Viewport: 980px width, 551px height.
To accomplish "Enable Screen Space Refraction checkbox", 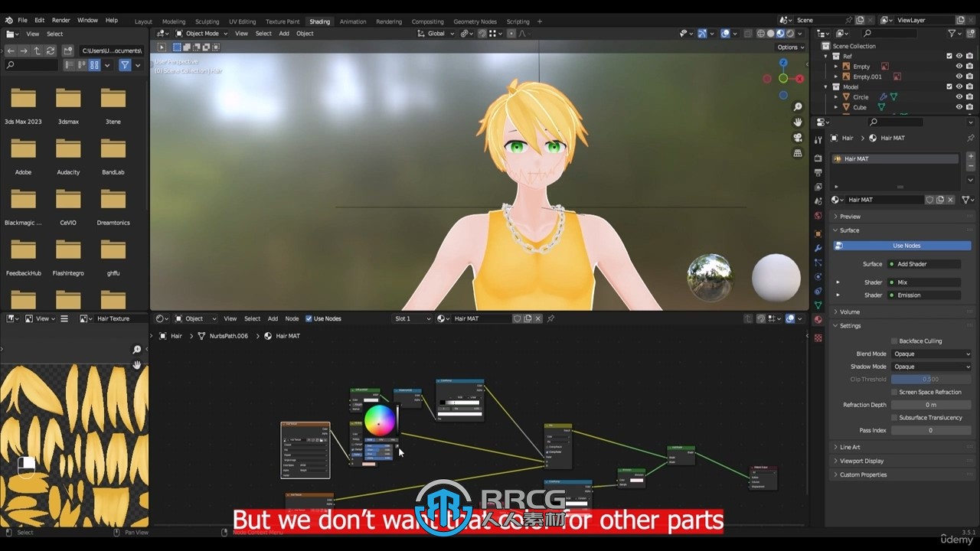I will click(x=893, y=392).
